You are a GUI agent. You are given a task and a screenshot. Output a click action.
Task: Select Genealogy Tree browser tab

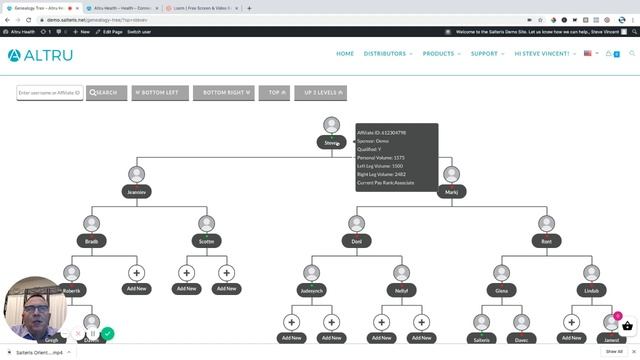(x=42, y=8)
